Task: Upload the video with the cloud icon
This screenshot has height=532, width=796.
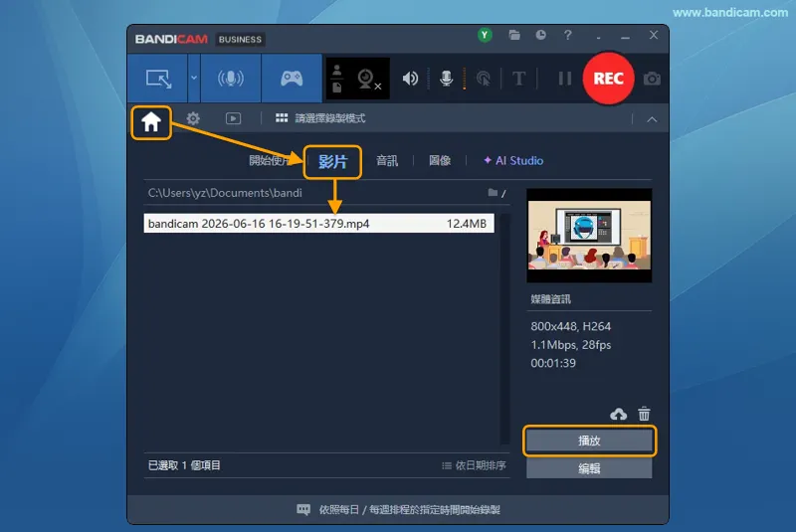Action: 618,415
